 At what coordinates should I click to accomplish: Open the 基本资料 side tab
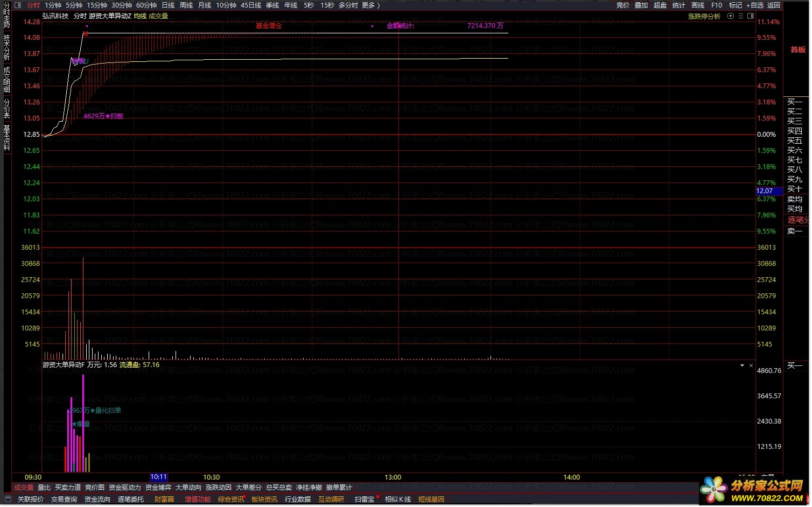[7, 137]
